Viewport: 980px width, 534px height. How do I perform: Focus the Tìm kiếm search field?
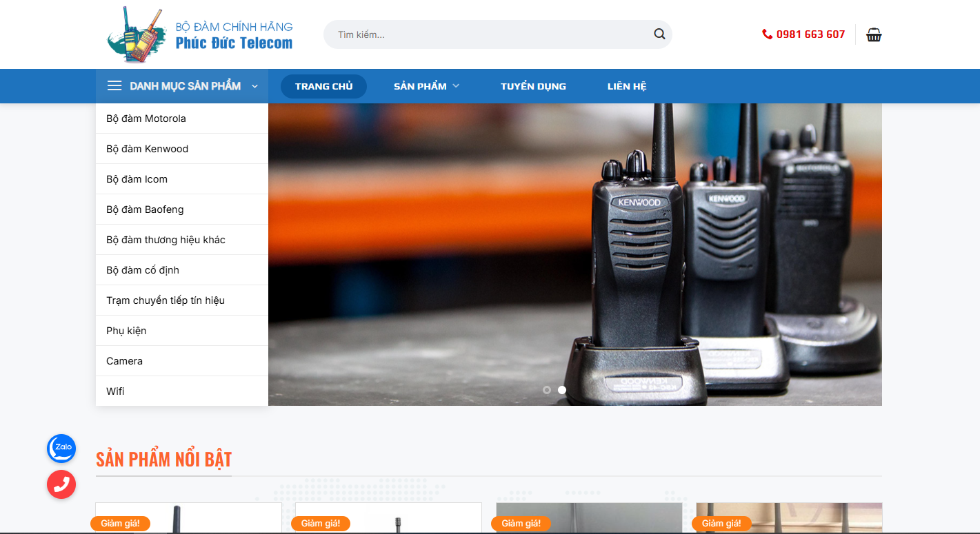[490, 34]
